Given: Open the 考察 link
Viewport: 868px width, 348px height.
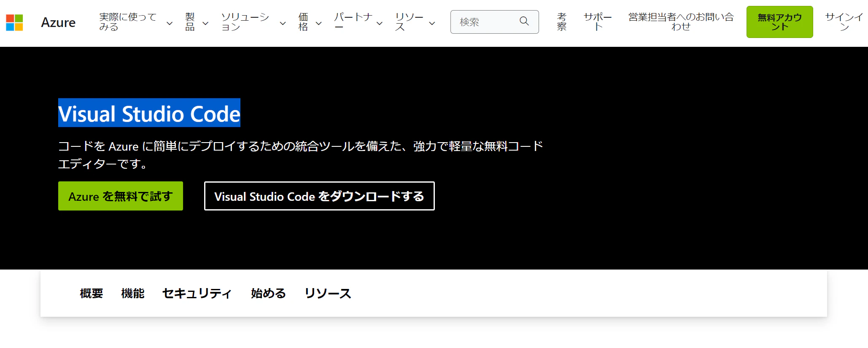Looking at the screenshot, I should pos(561,22).
